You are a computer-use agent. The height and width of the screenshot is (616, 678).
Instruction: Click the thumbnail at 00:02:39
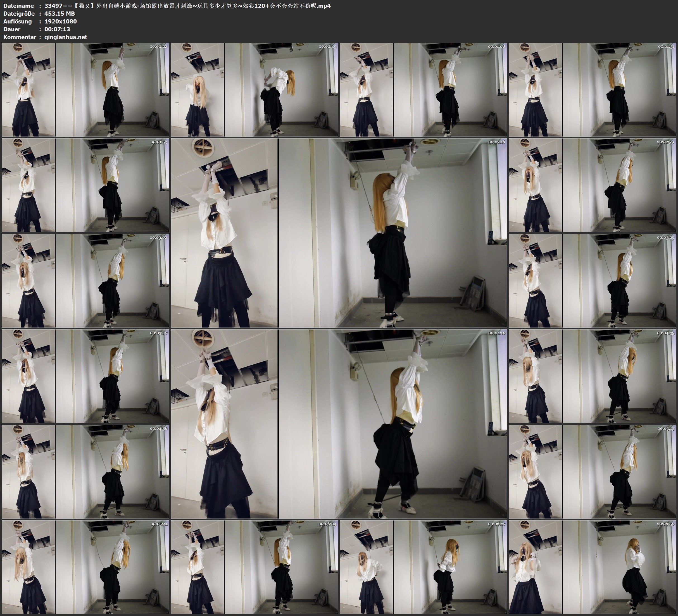pos(592,185)
